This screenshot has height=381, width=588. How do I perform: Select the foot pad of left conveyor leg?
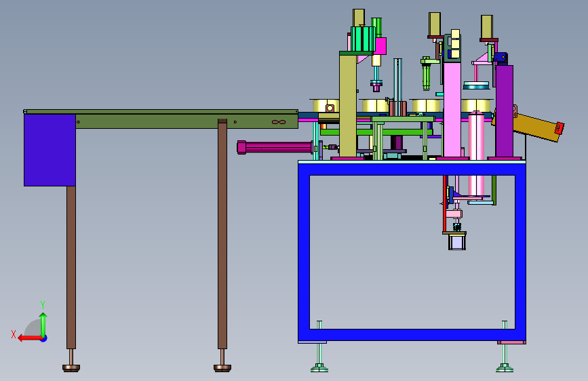pyautogui.click(x=71, y=368)
